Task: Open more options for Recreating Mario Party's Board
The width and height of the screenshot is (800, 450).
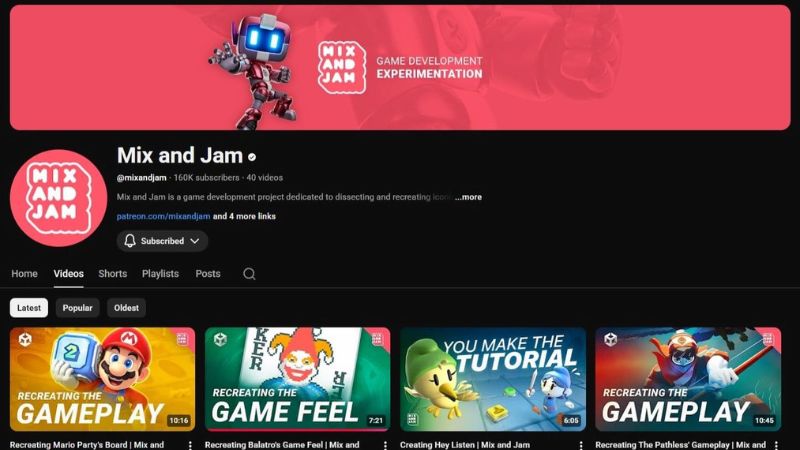Action: [190, 445]
